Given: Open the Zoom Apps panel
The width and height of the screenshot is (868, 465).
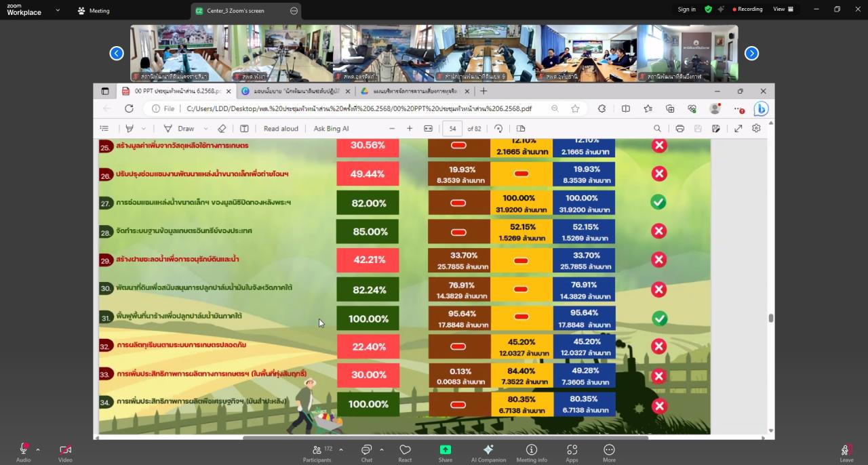Looking at the screenshot, I should (572, 450).
